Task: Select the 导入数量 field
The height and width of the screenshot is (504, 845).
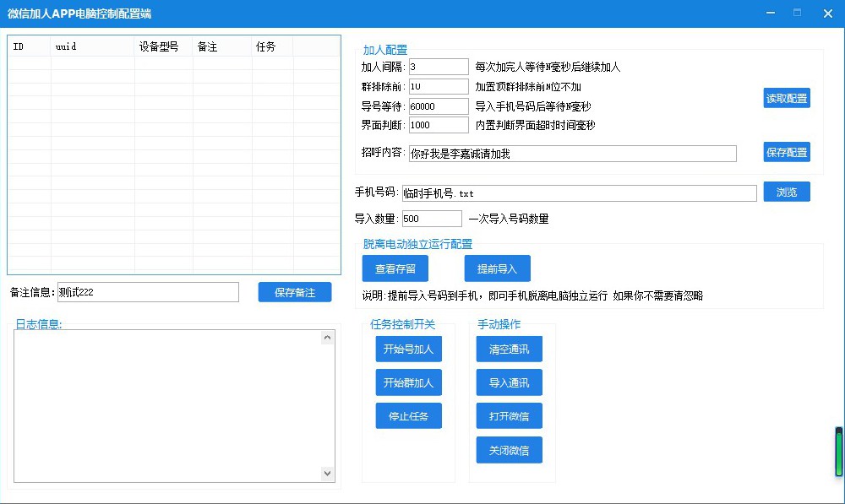Action: (432, 219)
